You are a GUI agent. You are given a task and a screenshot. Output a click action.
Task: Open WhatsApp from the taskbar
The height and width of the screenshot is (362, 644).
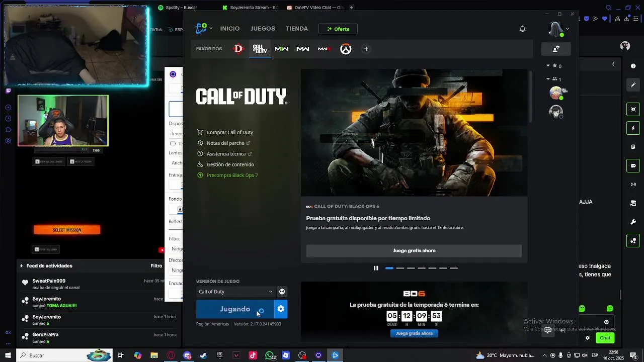click(270, 355)
